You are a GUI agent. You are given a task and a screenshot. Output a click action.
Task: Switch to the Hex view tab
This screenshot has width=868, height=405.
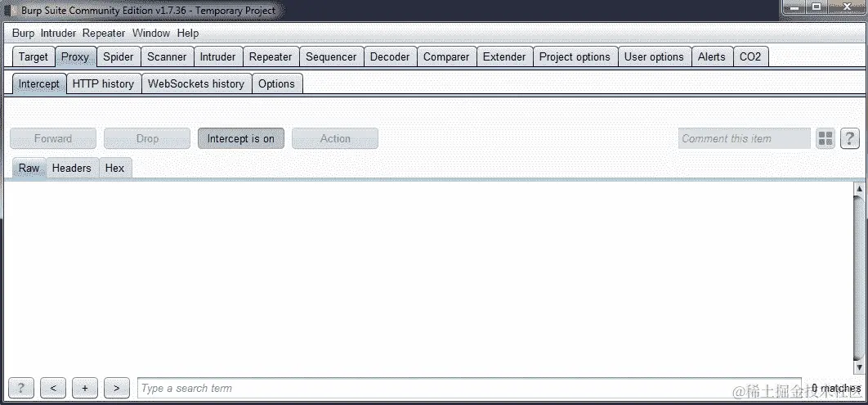coord(115,168)
